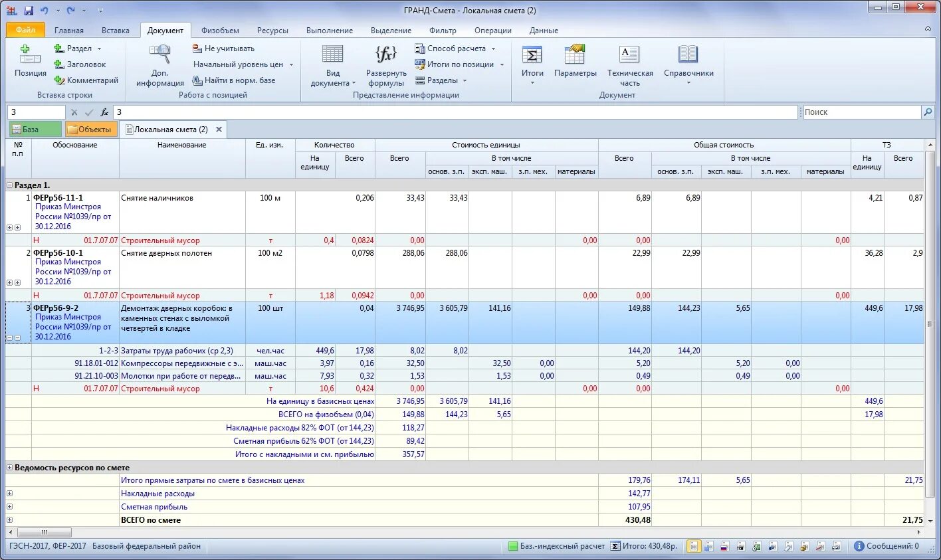Click into the formula bar field

(x=455, y=112)
